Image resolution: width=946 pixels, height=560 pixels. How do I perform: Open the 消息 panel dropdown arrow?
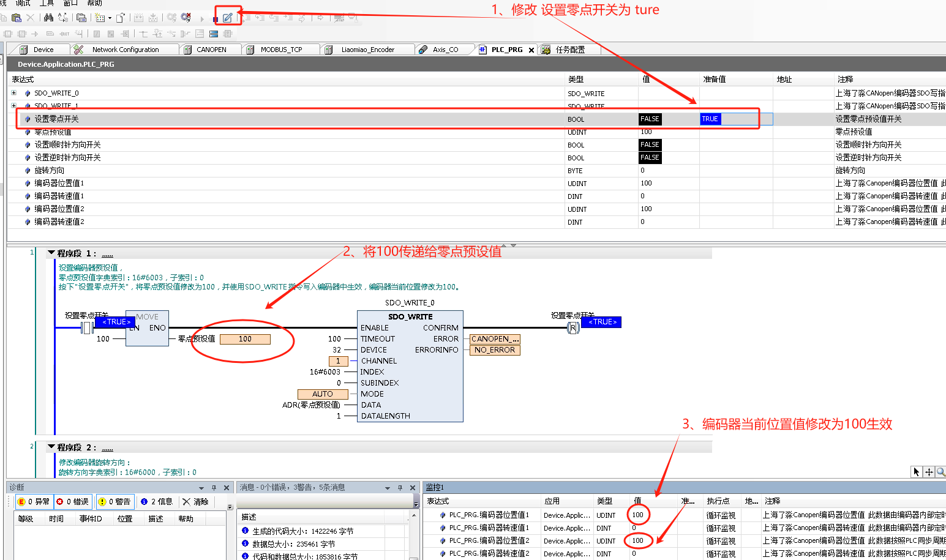click(x=388, y=488)
